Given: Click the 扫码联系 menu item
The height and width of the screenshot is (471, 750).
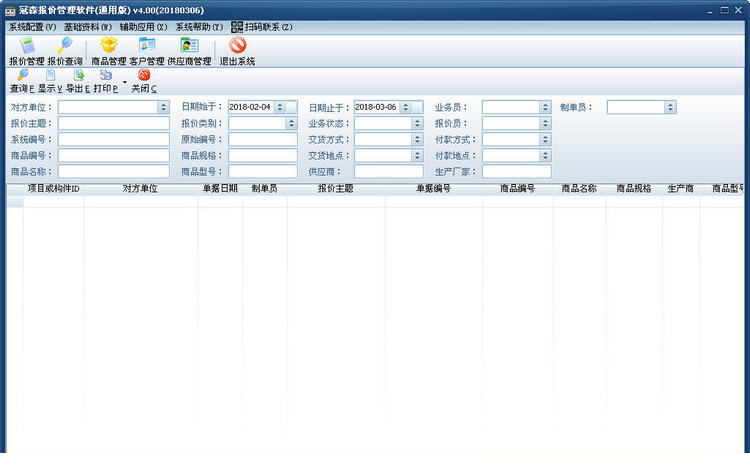Looking at the screenshot, I should (262, 26).
